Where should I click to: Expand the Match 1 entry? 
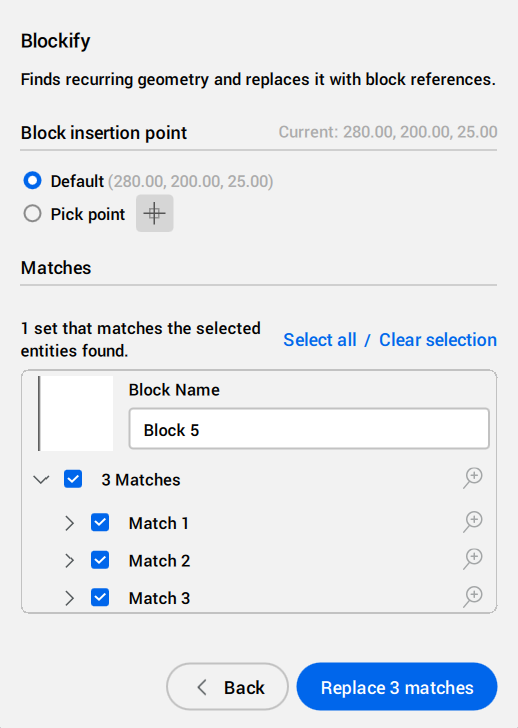pos(69,523)
